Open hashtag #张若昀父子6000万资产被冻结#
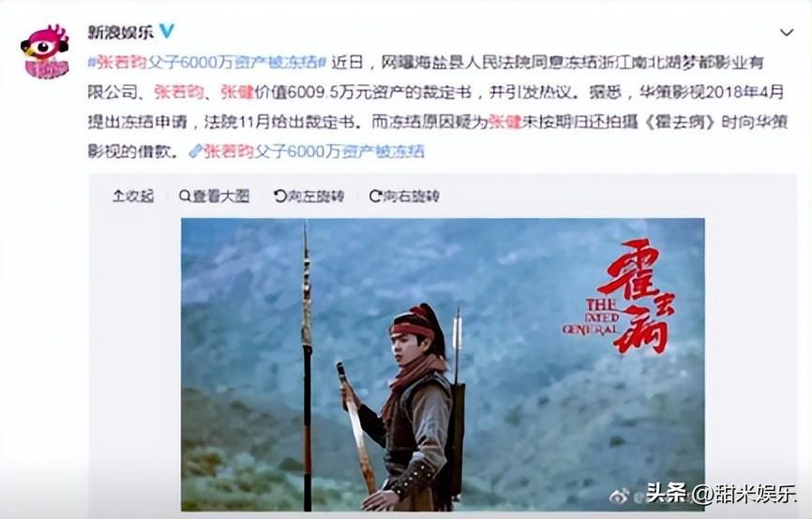 206,63
